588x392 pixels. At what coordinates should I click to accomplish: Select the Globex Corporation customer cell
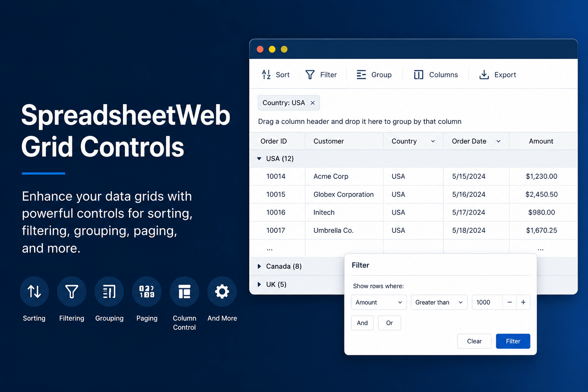344,194
